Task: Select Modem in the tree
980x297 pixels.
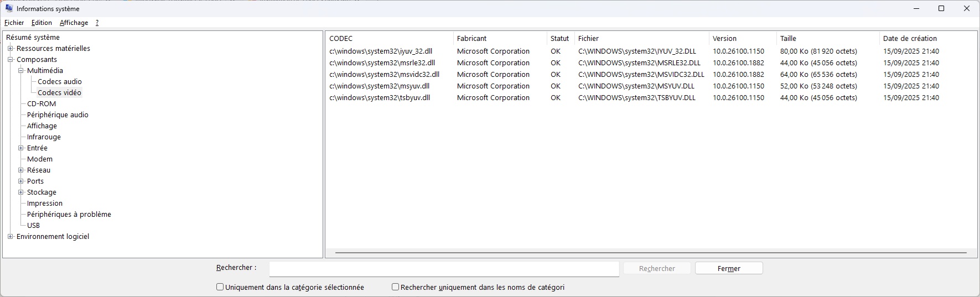Action: coord(40,159)
